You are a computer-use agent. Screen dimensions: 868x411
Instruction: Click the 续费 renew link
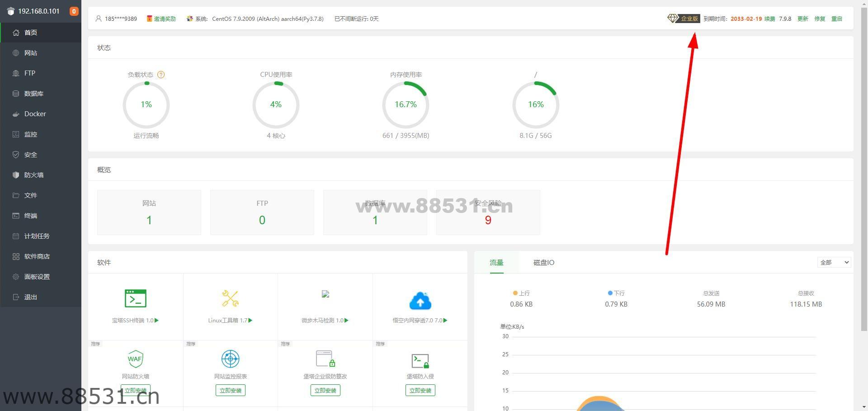770,19
